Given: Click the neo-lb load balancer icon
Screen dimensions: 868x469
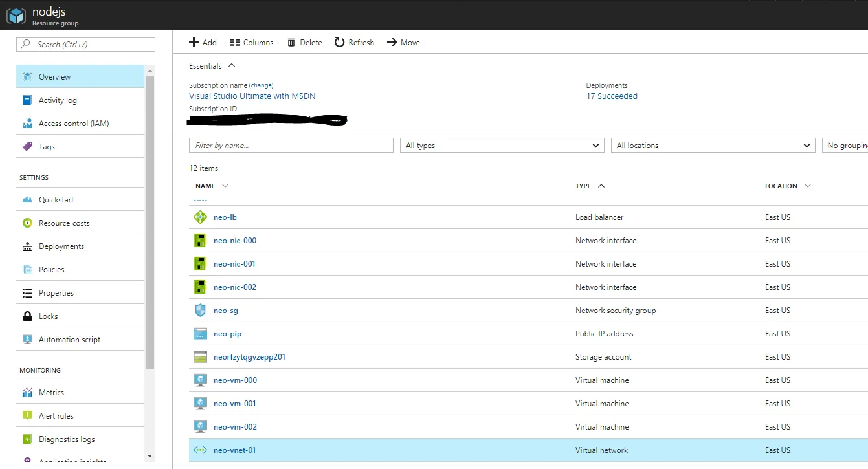Looking at the screenshot, I should [200, 217].
